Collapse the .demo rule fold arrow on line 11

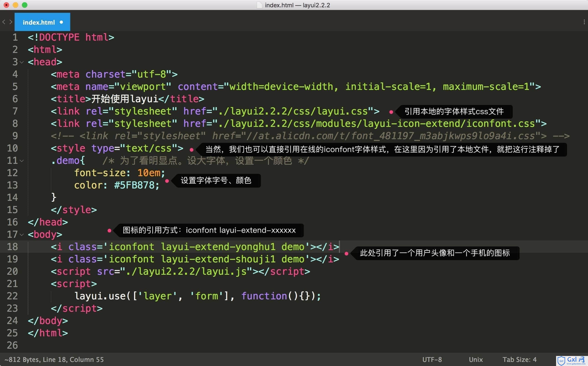coord(22,161)
